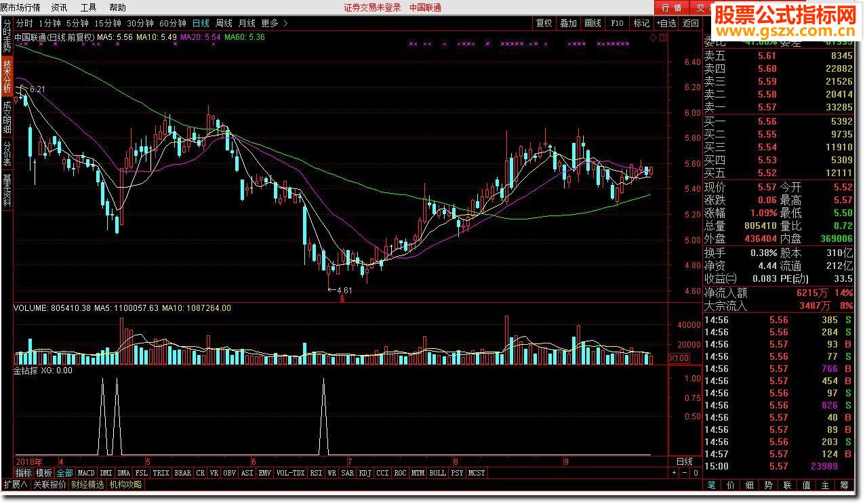Select the 势 tab in quote panel
This screenshot has width=865, height=504.
click(x=769, y=485)
